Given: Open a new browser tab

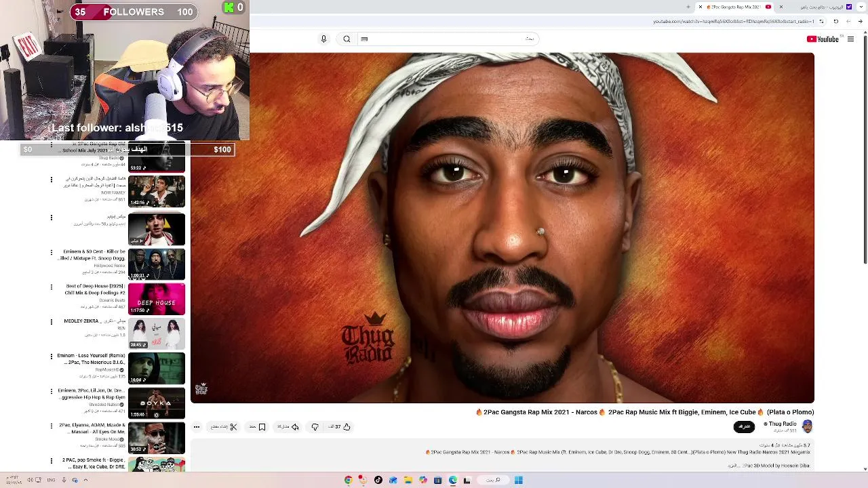Looking at the screenshot, I should 688,7.
